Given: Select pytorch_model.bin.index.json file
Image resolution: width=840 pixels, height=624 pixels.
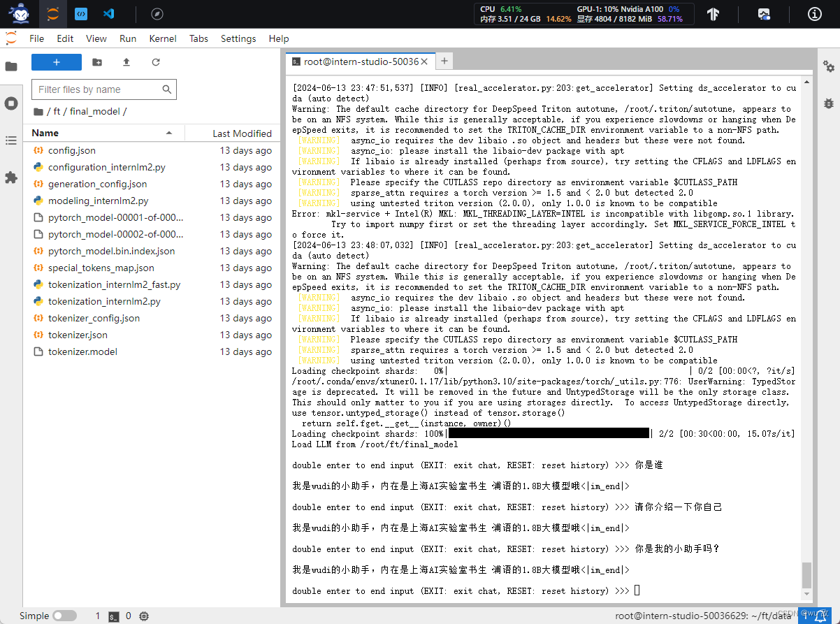Looking at the screenshot, I should pos(152,251).
